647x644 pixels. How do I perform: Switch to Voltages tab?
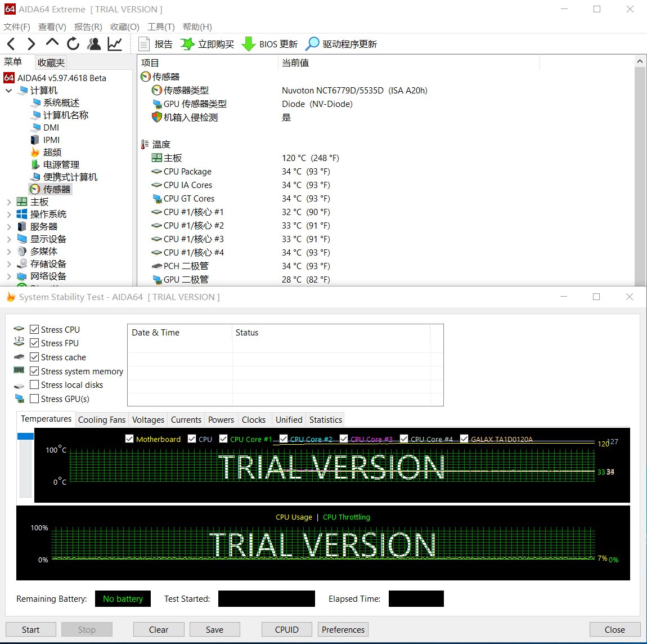pyautogui.click(x=148, y=419)
